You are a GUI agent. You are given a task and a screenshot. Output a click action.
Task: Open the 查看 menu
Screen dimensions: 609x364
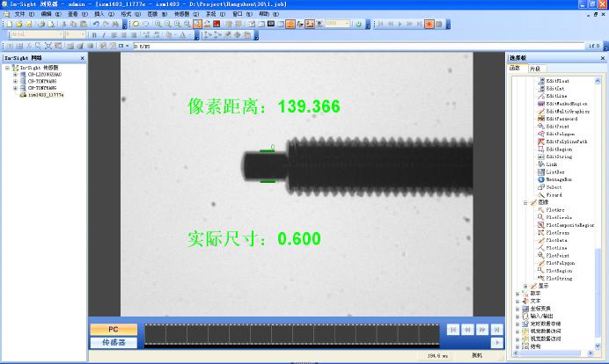(77, 14)
